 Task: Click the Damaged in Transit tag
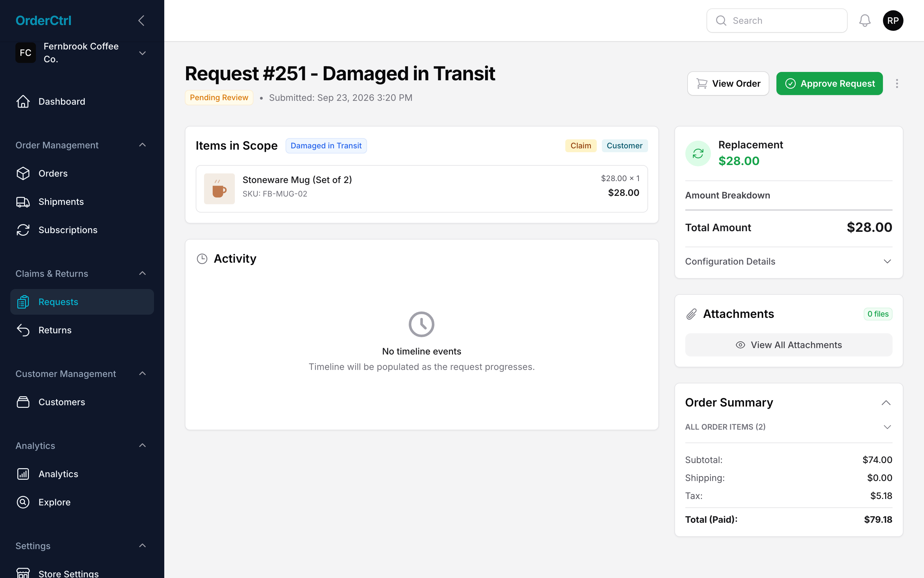tap(326, 146)
